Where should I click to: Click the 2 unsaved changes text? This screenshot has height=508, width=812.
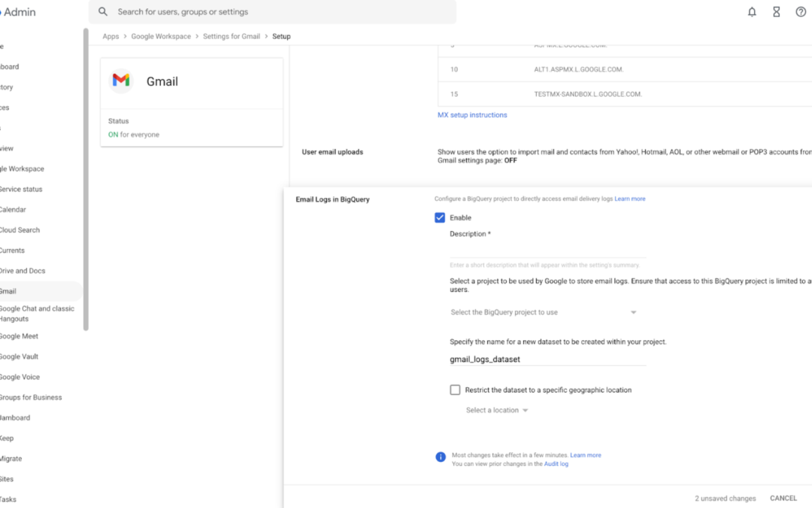(x=725, y=498)
